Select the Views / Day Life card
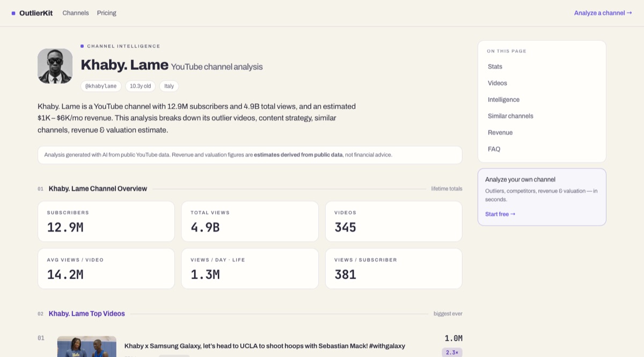The width and height of the screenshot is (644, 357). coord(250,269)
